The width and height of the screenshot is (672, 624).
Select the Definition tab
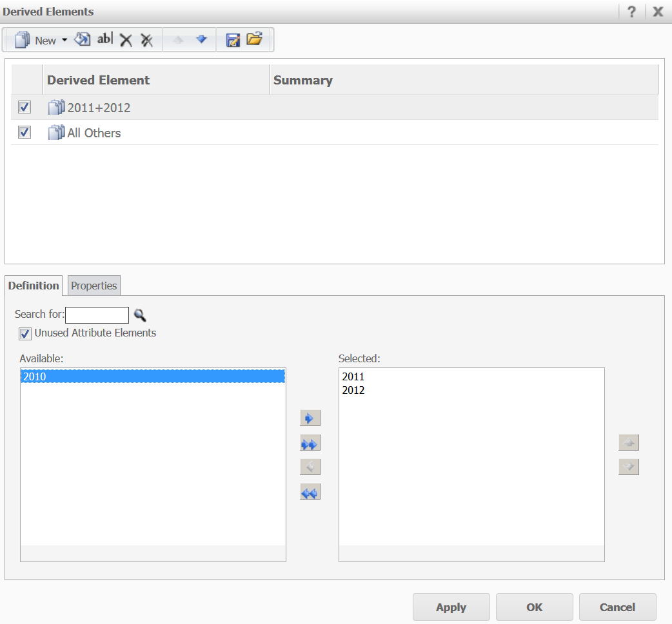[x=34, y=286]
